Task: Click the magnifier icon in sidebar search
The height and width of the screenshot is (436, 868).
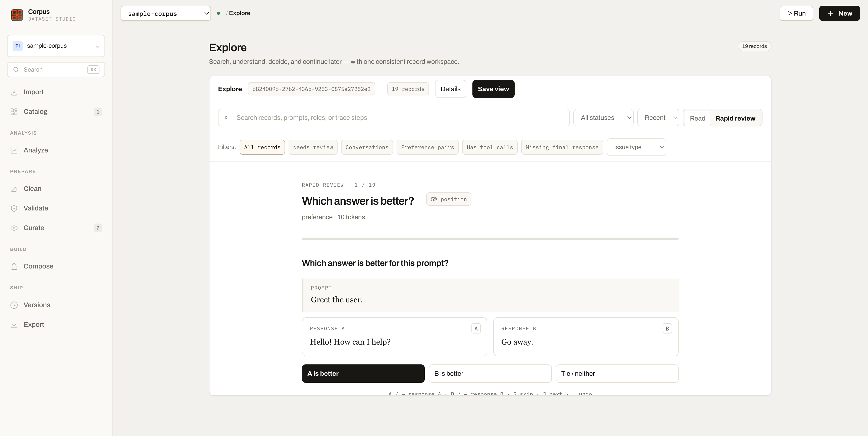Action: coord(16,70)
